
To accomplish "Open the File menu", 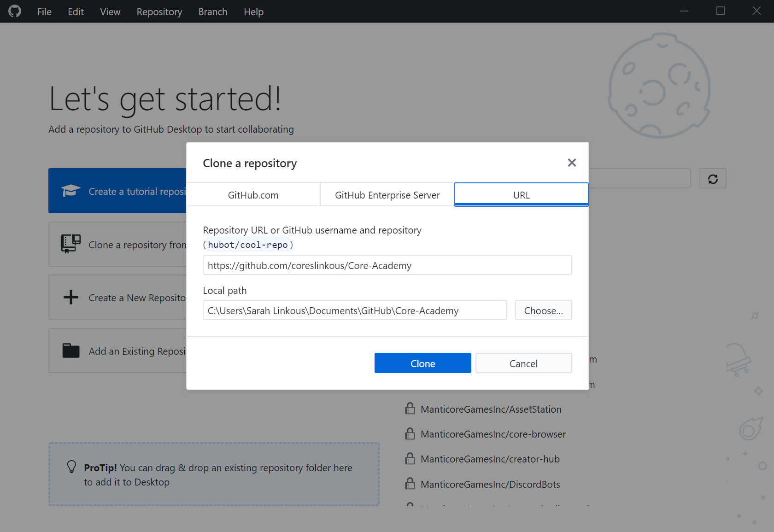I will (44, 12).
